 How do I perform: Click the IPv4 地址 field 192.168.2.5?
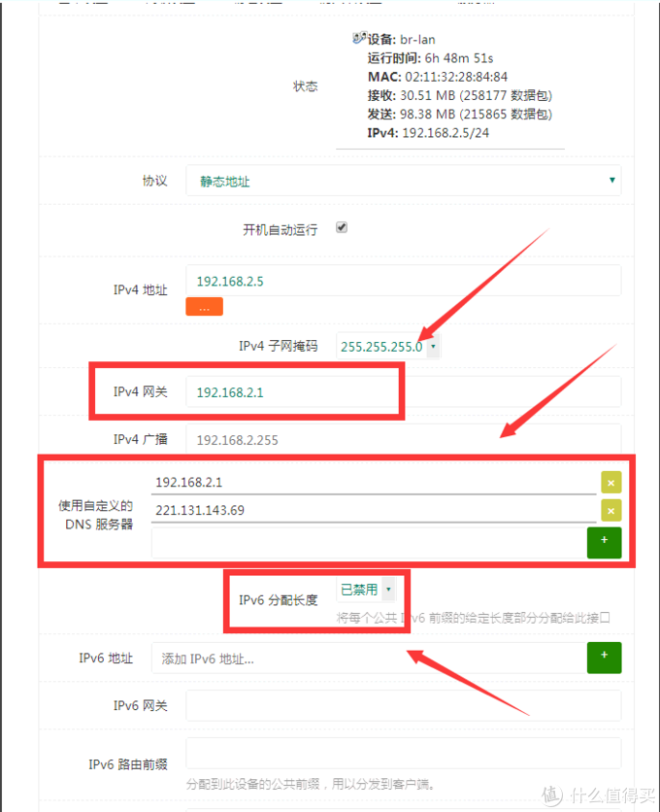pos(403,281)
